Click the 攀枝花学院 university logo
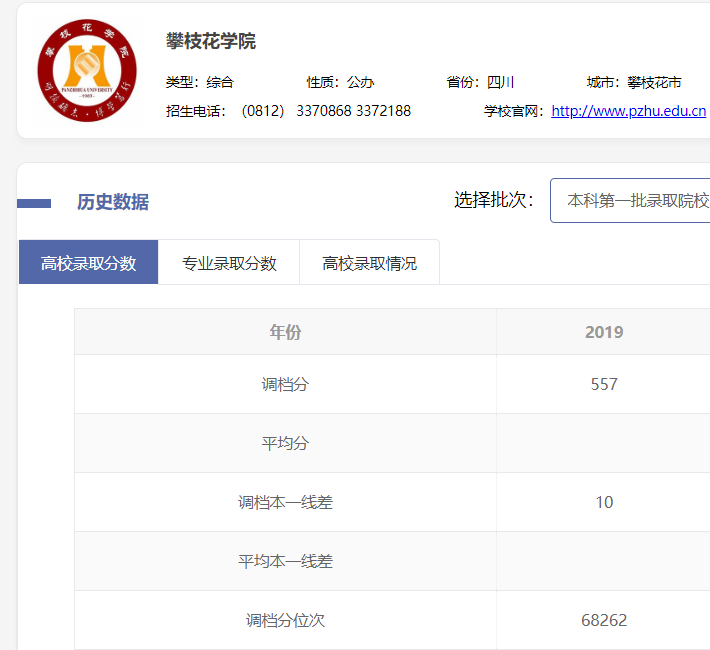Screen dimensions: 710x650 click(87, 70)
